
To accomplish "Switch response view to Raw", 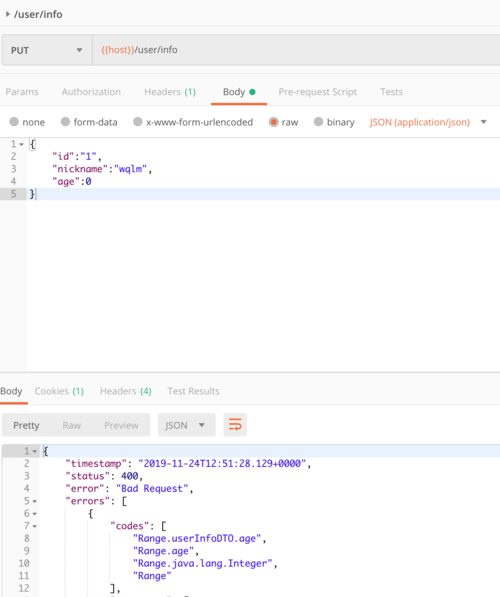I will (72, 425).
